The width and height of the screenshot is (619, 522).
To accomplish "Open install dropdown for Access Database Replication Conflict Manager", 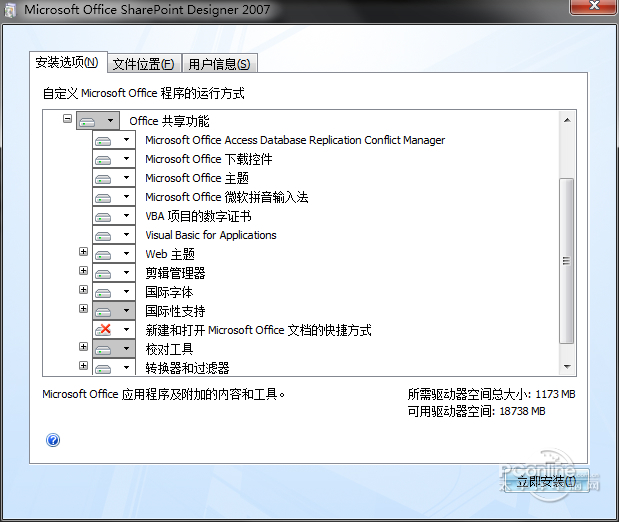I will click(x=114, y=140).
